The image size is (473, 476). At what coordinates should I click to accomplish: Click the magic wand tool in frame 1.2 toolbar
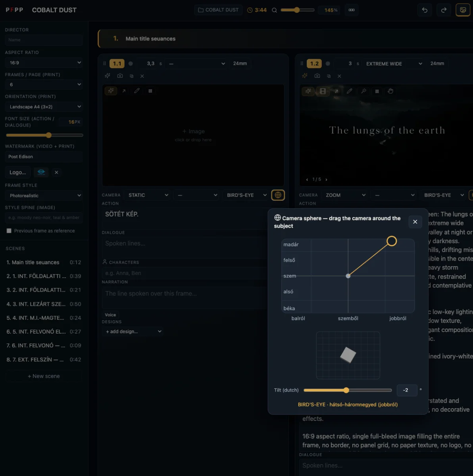coord(363,91)
